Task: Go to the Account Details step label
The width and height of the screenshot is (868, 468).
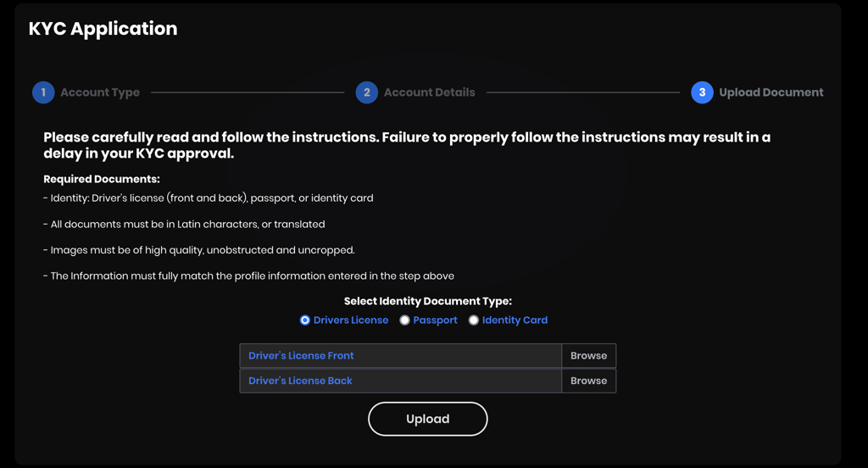Action: (429, 92)
